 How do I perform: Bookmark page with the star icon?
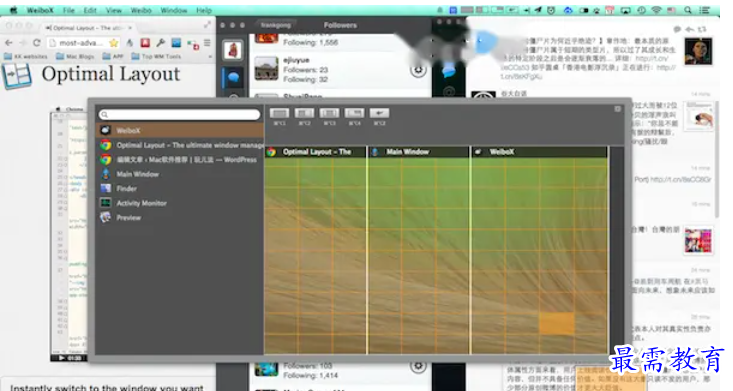(114, 43)
